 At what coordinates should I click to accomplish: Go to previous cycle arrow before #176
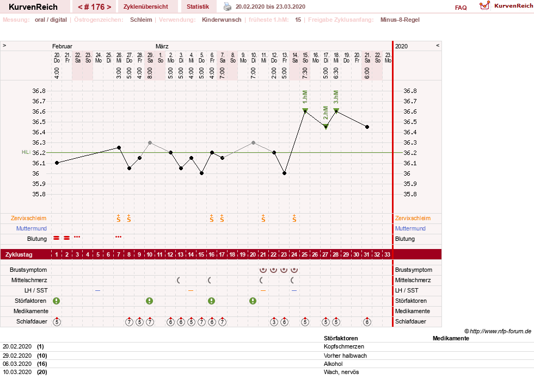pos(80,7)
